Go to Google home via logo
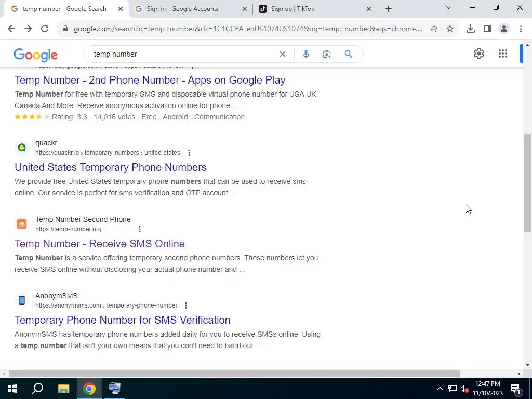Viewport: 532px width, 399px height. point(36,55)
